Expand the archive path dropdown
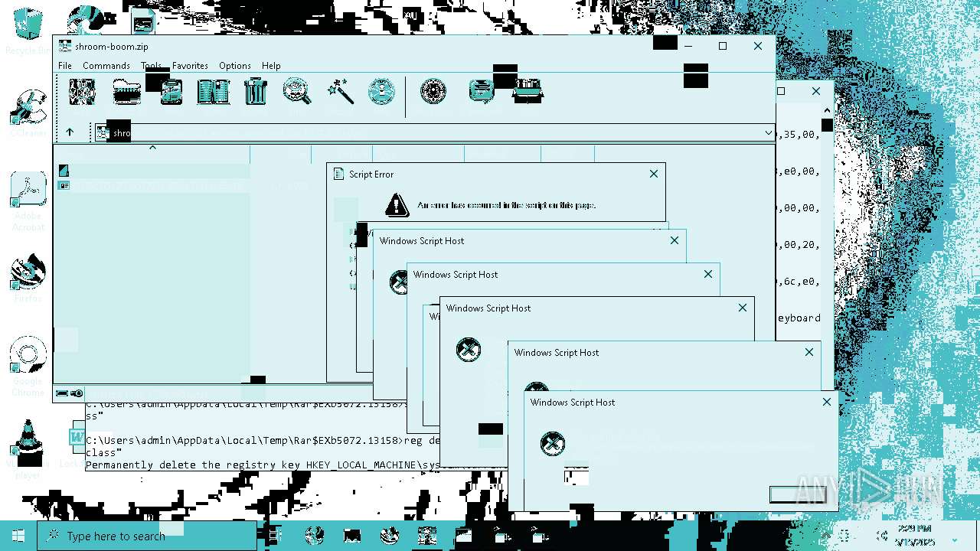 (768, 133)
